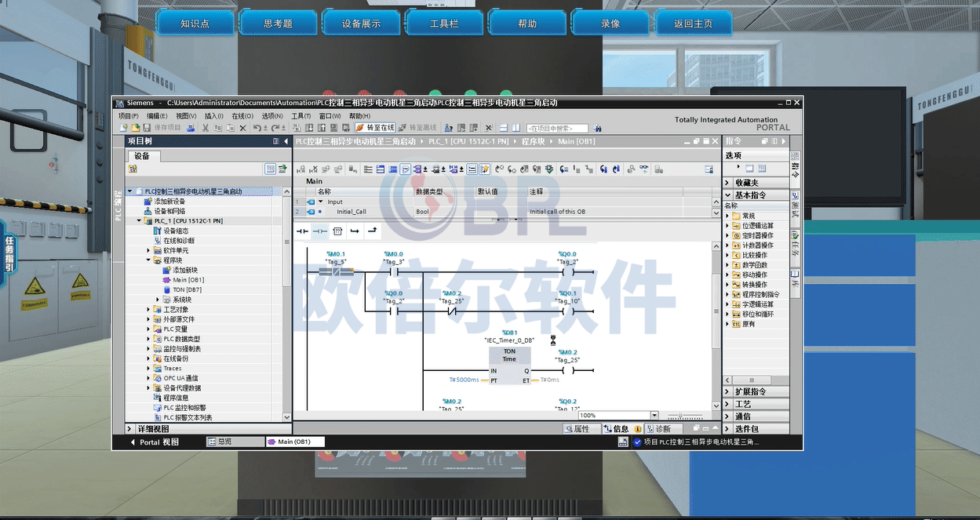This screenshot has height=520, width=980.
Task: Toggle the network comments speech bubble icon
Action: (x=406, y=169)
